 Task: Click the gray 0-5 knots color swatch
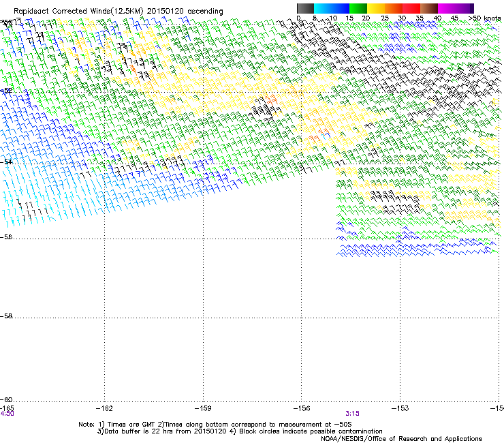pos(305,8)
